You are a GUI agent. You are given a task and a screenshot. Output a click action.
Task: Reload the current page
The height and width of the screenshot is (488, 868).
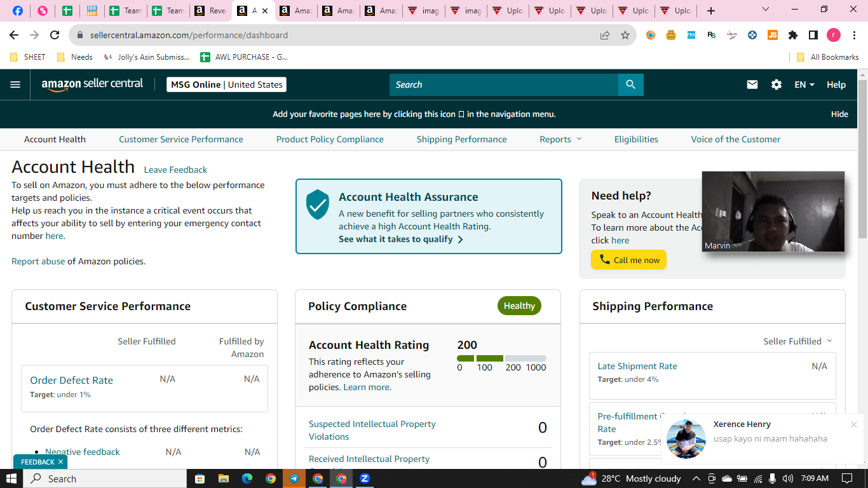pyautogui.click(x=55, y=35)
